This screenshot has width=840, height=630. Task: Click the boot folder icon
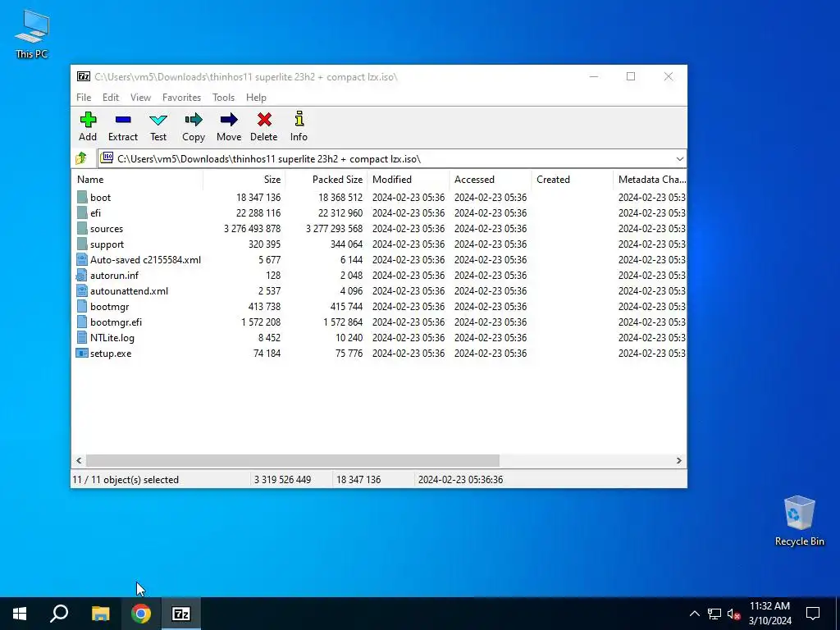coord(82,197)
